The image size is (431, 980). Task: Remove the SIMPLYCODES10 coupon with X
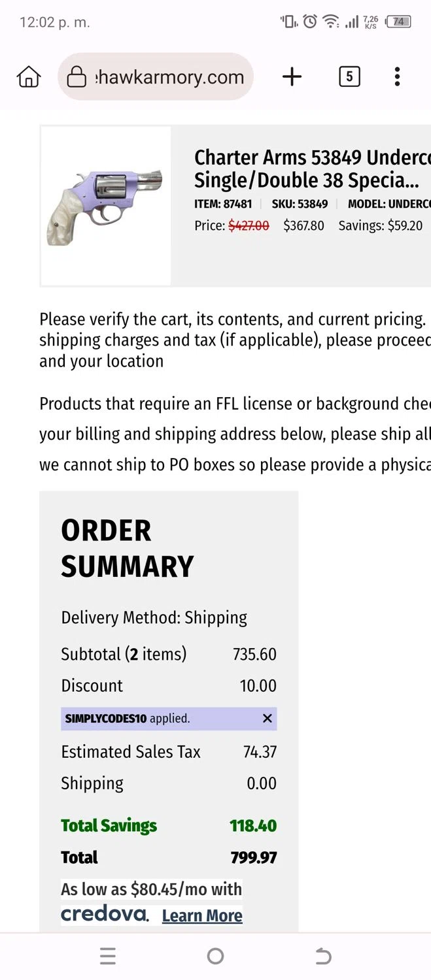[x=267, y=719]
